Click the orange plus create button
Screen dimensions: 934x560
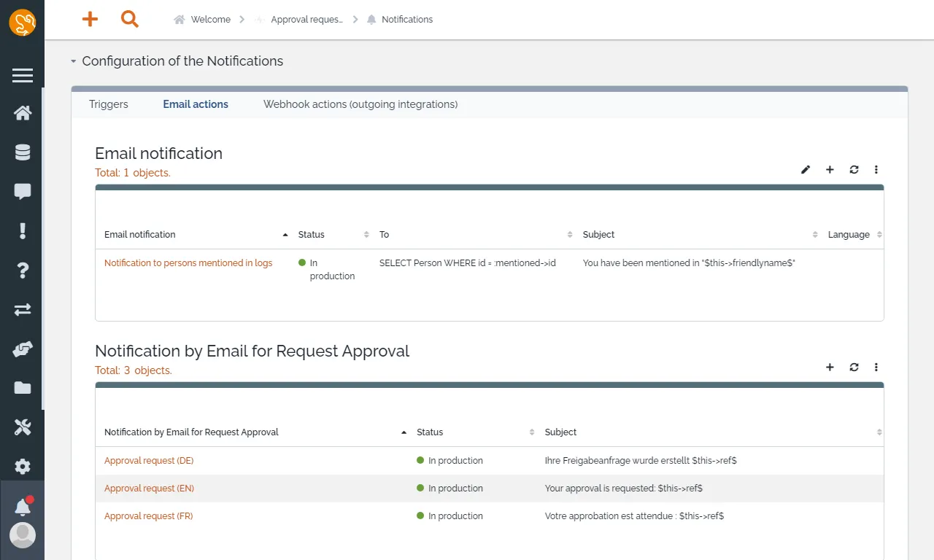click(90, 20)
